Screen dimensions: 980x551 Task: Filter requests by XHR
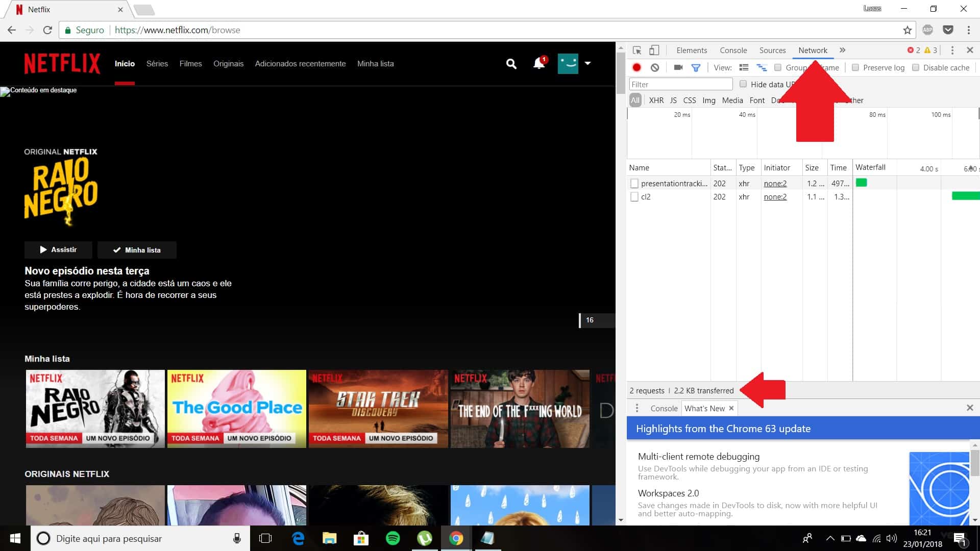click(x=656, y=101)
